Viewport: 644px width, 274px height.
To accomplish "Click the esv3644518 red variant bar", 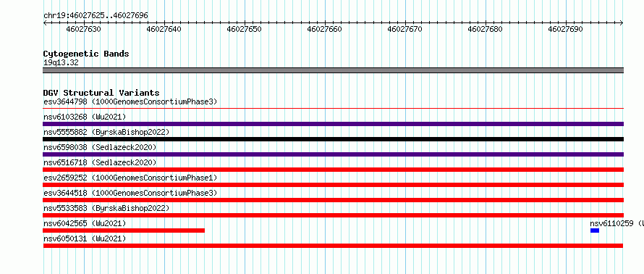I will [x=333, y=200].
